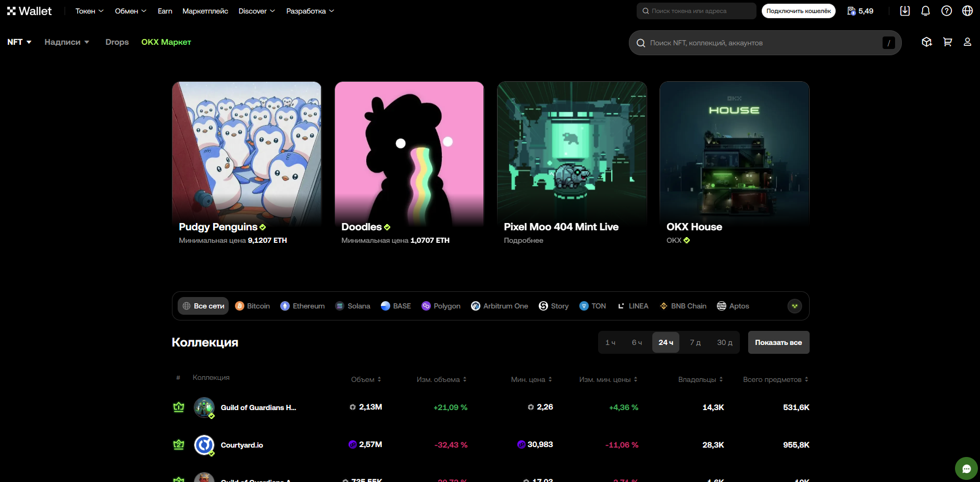Sort by Владельцы column
The width and height of the screenshot is (980, 482).
tap(701, 379)
